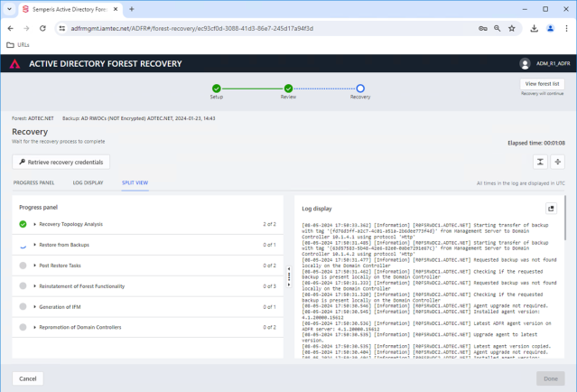Expand Post Restore Tasks row
577x392 pixels.
click(x=34, y=266)
